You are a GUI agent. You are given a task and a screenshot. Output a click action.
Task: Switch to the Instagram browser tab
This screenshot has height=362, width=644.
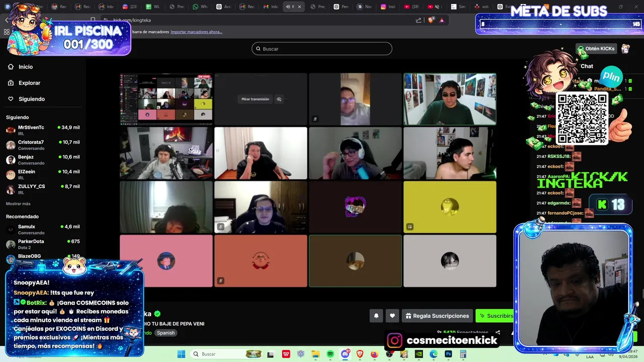pos(388,7)
